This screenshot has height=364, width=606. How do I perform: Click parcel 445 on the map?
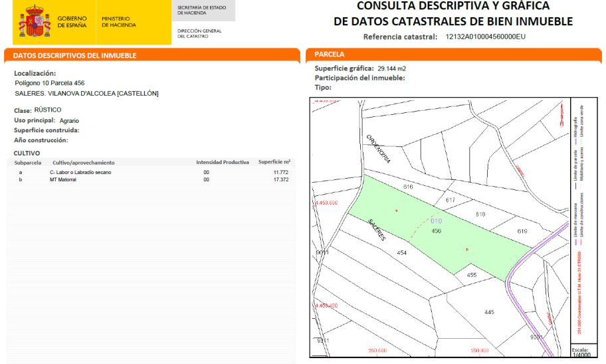click(489, 312)
